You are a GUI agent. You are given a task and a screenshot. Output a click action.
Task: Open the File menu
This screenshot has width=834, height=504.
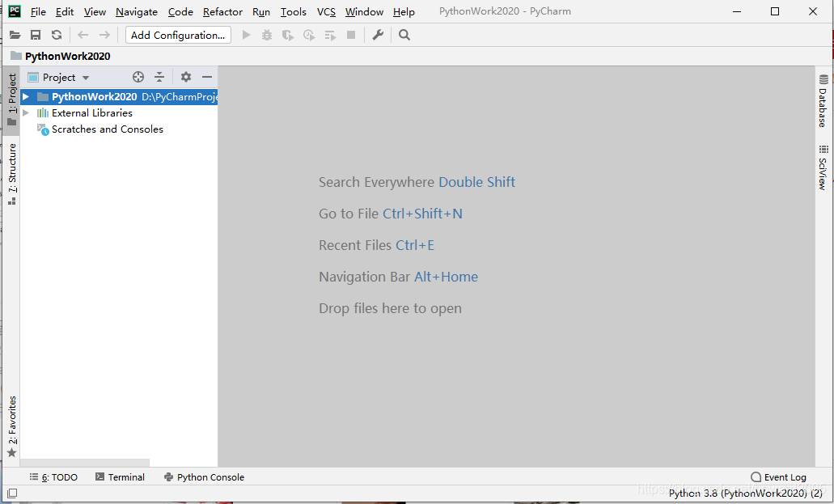(38, 11)
